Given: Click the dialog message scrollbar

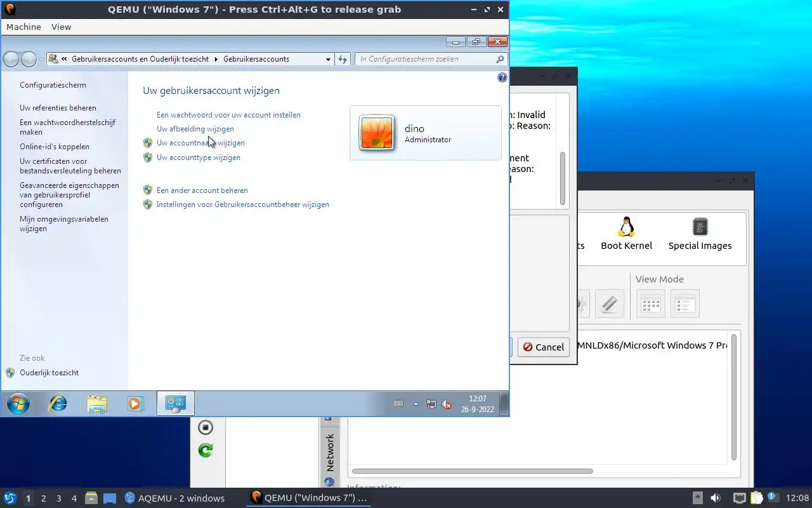Looking at the screenshot, I should [x=563, y=178].
